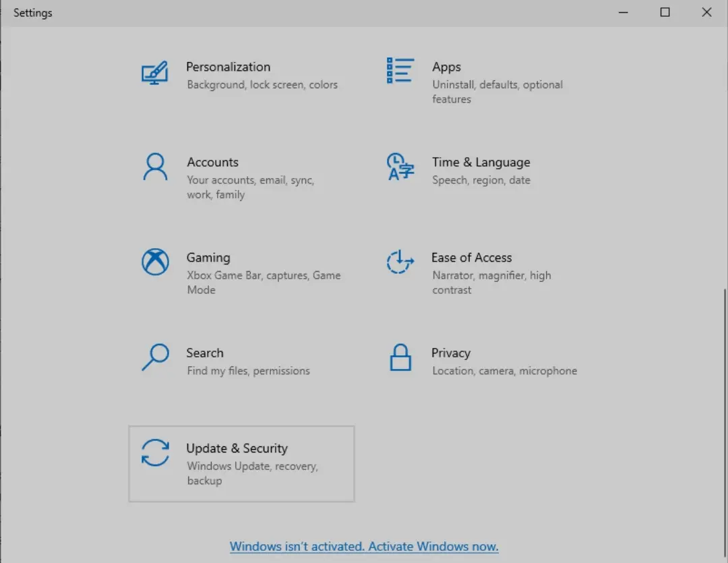This screenshot has height=563, width=728.
Task: Select the Accounts person icon
Action: (155, 167)
